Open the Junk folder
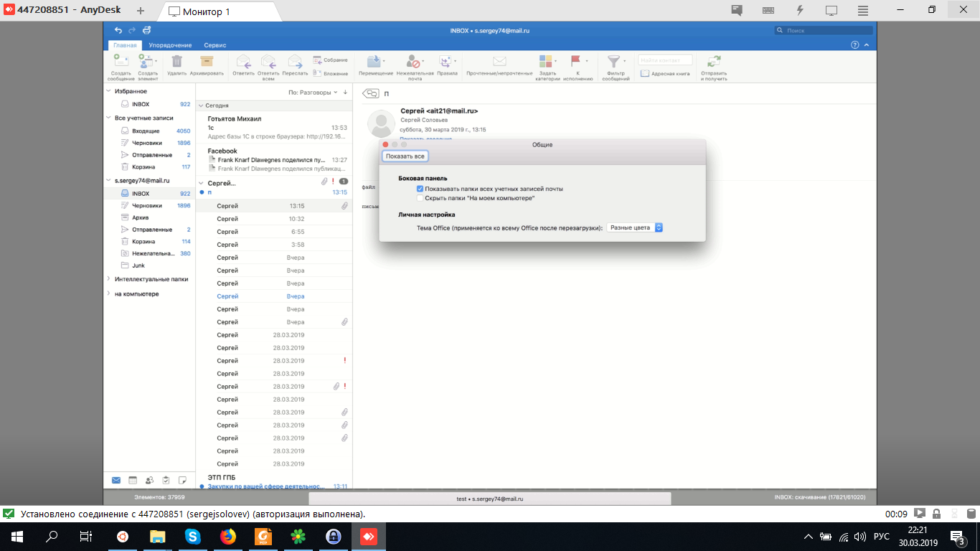The height and width of the screenshot is (551, 980). point(149,265)
